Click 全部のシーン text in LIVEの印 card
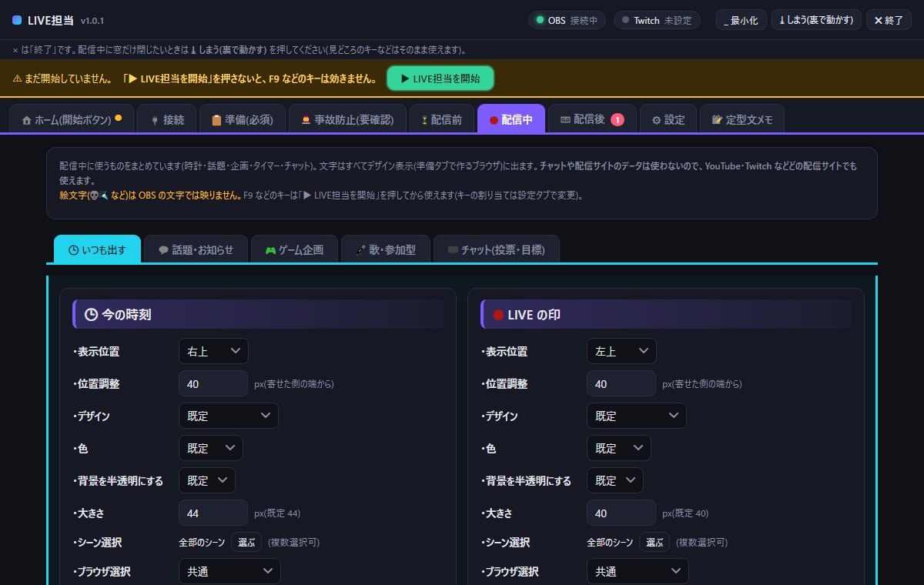This screenshot has height=585, width=924. pos(611,542)
